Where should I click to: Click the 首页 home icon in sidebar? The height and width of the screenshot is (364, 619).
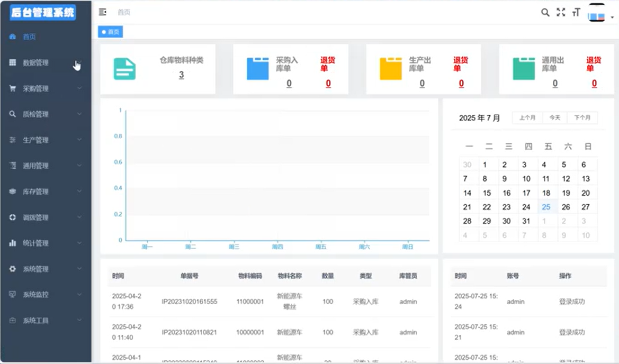[x=12, y=37]
